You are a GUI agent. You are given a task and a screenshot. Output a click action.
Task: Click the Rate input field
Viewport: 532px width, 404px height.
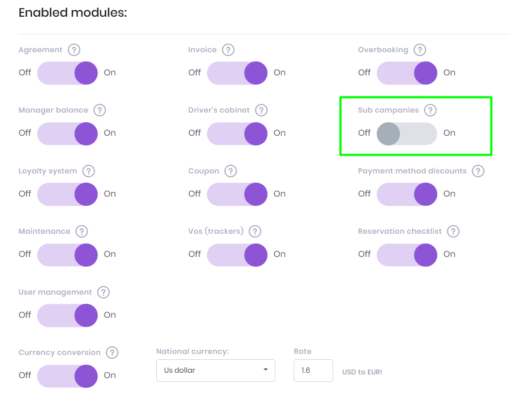coord(313,371)
